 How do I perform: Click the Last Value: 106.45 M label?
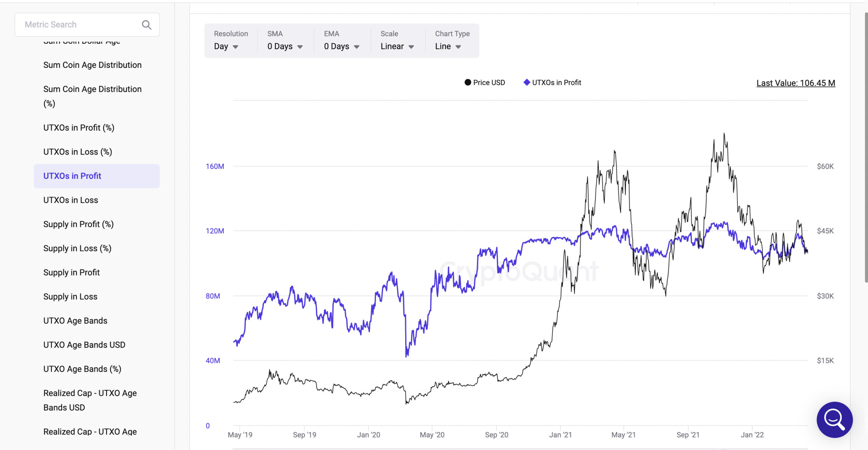coord(796,83)
